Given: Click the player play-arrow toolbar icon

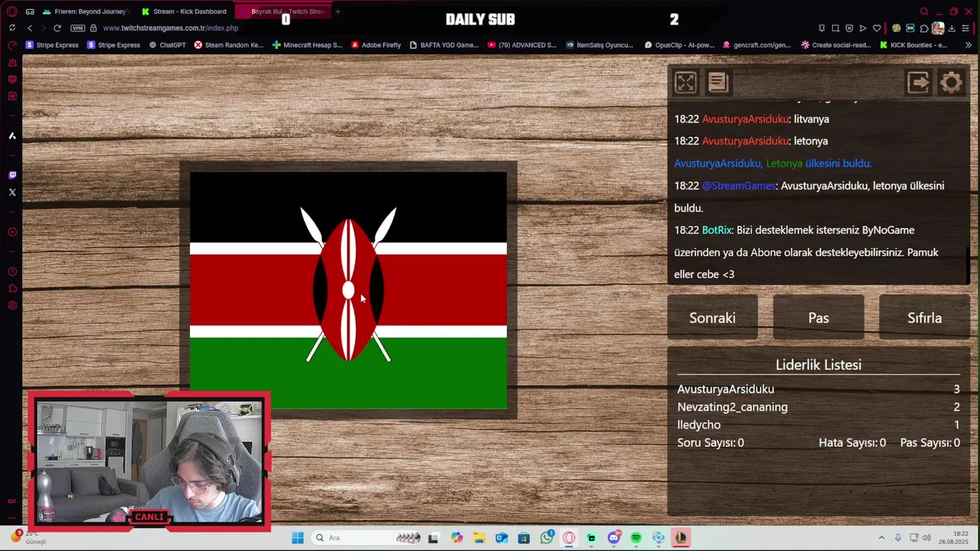Looking at the screenshot, I should click(x=863, y=28).
